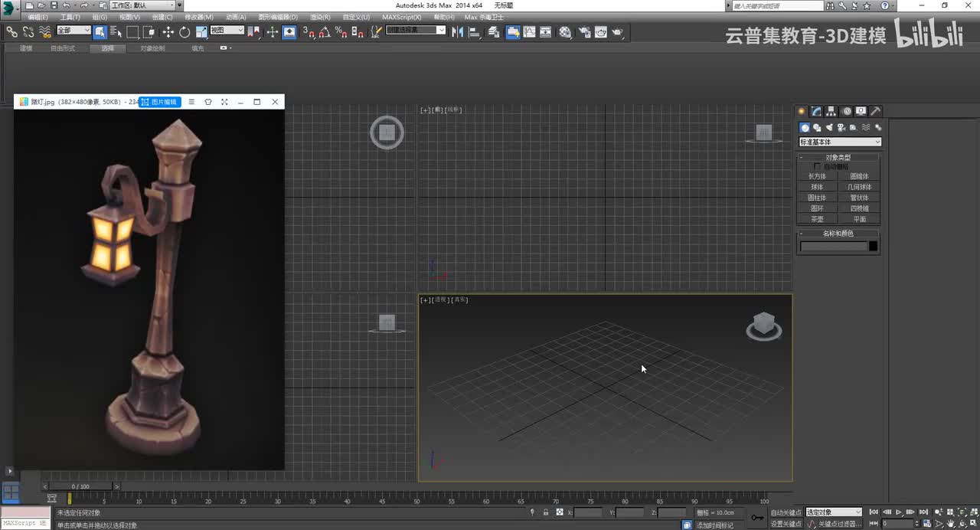
Task: Click the 茶壶 teapot primitive button
Action: tap(817, 219)
